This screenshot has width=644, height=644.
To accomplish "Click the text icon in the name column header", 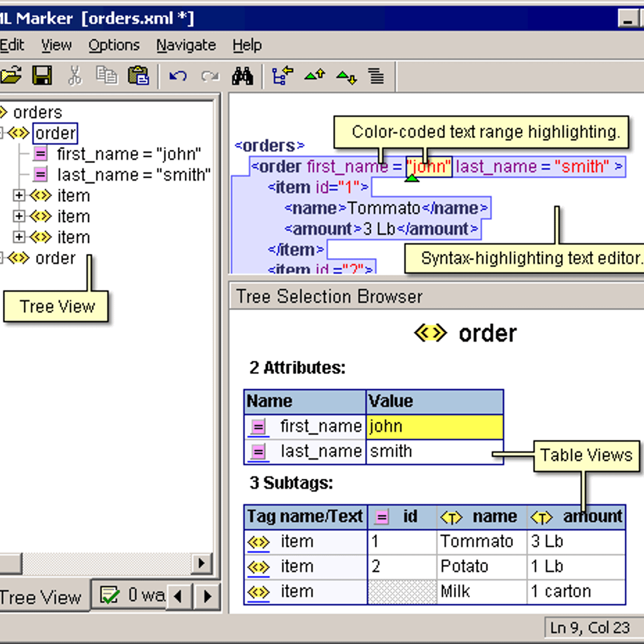I will (451, 517).
